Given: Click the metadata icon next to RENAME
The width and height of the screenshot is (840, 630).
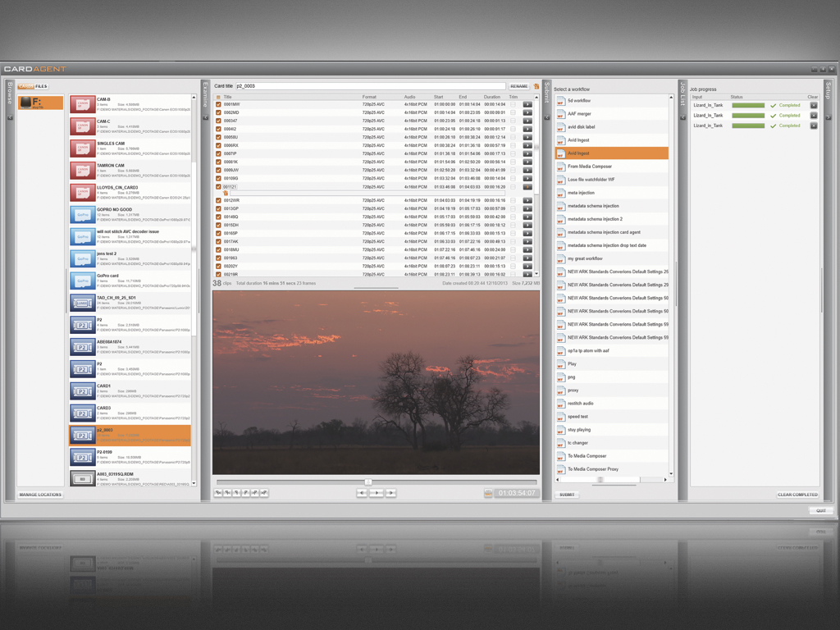Looking at the screenshot, I should click(536, 86).
